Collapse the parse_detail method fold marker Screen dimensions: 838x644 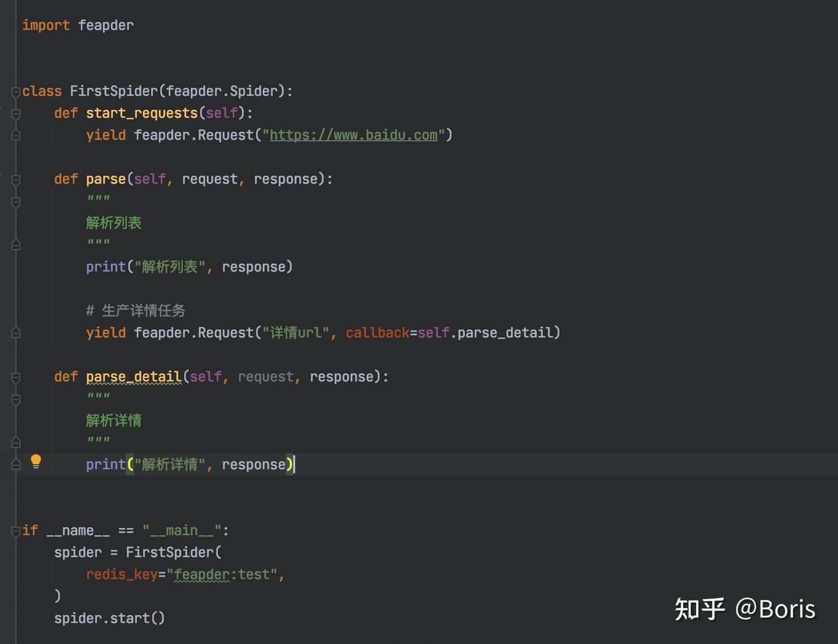coord(16,378)
